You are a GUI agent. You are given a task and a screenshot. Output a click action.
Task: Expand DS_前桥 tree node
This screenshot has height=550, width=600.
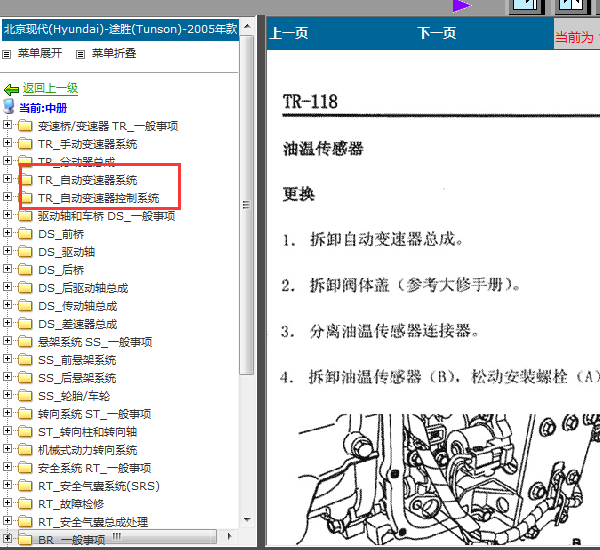7,232
